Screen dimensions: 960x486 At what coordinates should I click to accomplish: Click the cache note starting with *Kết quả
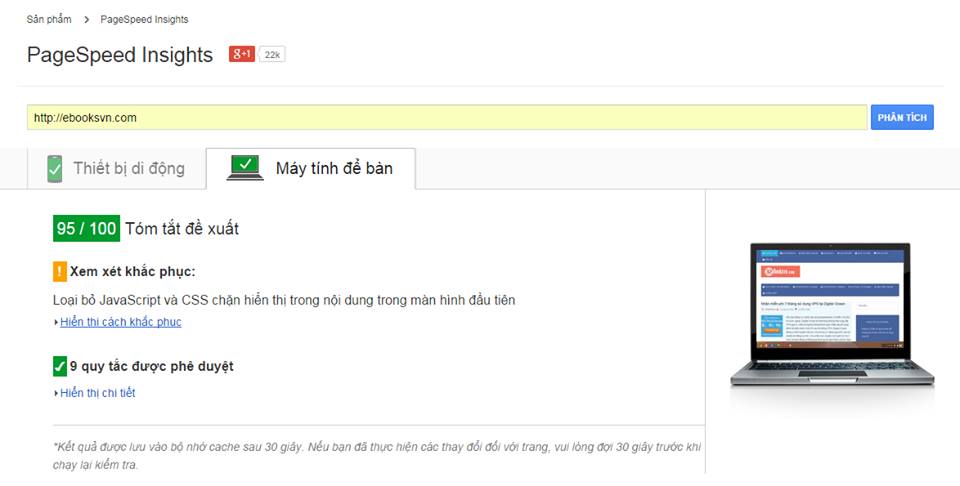click(x=377, y=456)
